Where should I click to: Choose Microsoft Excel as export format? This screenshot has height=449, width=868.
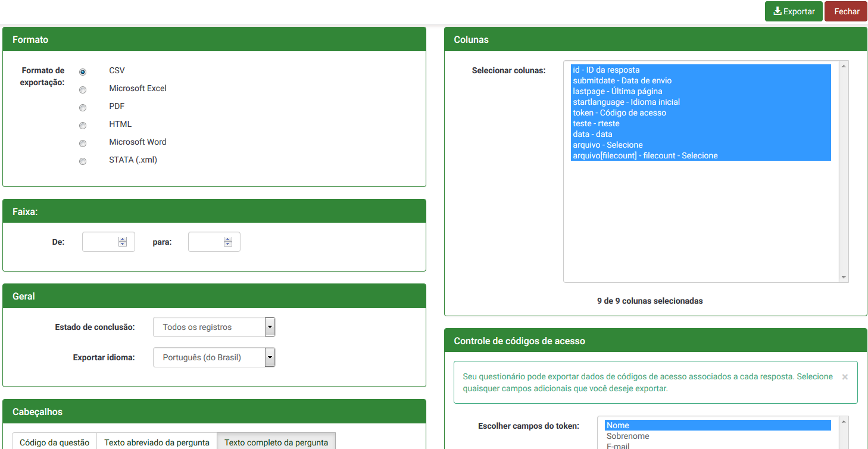pos(83,90)
